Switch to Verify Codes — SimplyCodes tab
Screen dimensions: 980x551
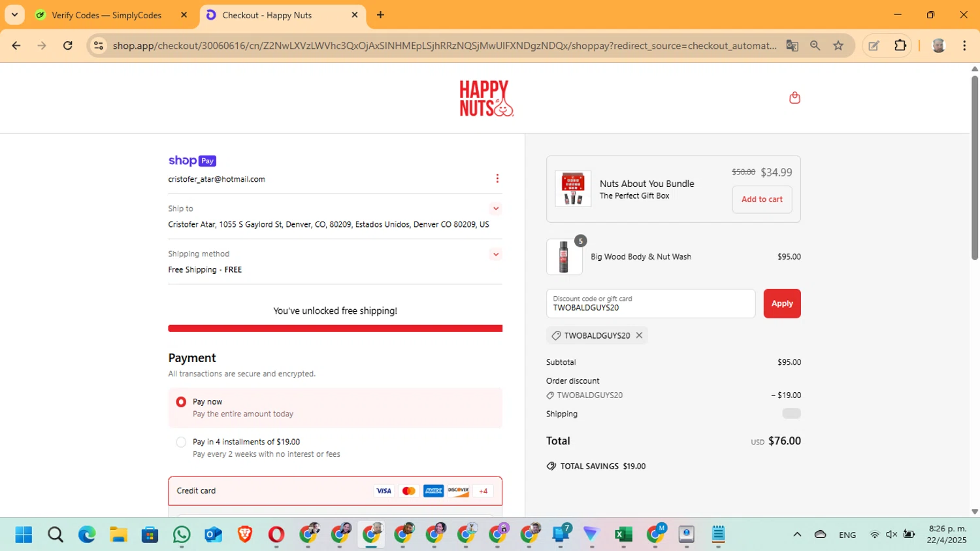pos(108,15)
